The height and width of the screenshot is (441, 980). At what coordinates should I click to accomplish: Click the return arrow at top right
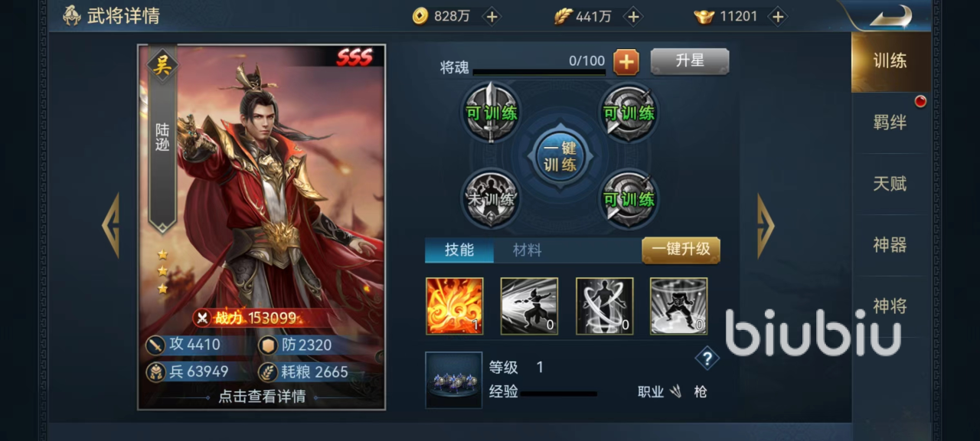coord(891,15)
